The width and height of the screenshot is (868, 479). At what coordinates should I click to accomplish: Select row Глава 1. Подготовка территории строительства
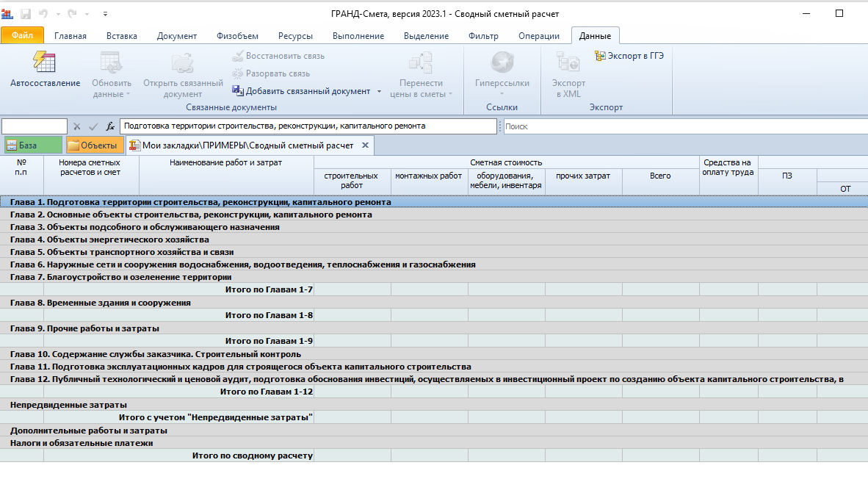(434, 202)
